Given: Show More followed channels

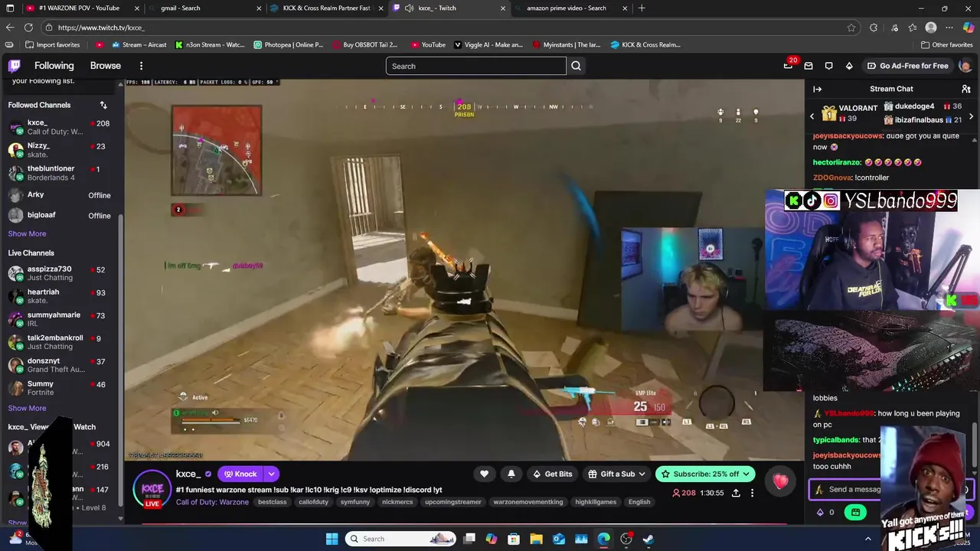Looking at the screenshot, I should click(x=27, y=233).
